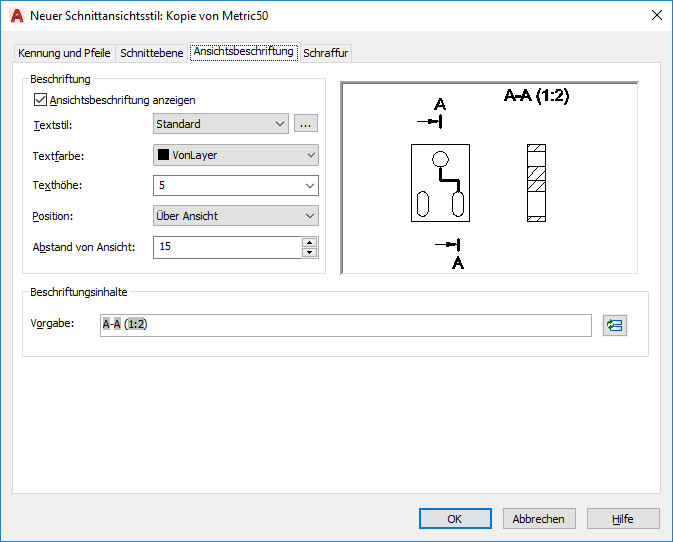Screen dimensions: 673x542
Task: Click the section view preview image
Action: point(489,178)
